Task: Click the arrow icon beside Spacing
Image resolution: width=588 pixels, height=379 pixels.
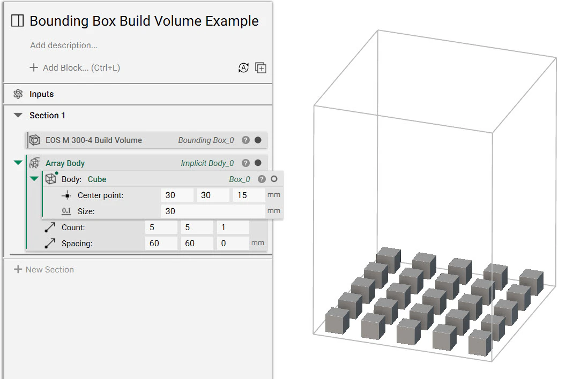Action: point(50,243)
